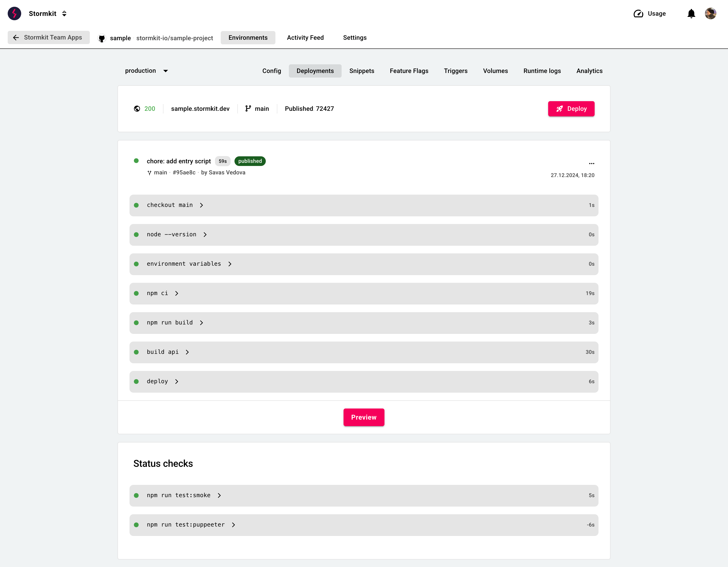The height and width of the screenshot is (567, 728).
Task: Click the Stormkit logo icon
Action: [x=14, y=13]
